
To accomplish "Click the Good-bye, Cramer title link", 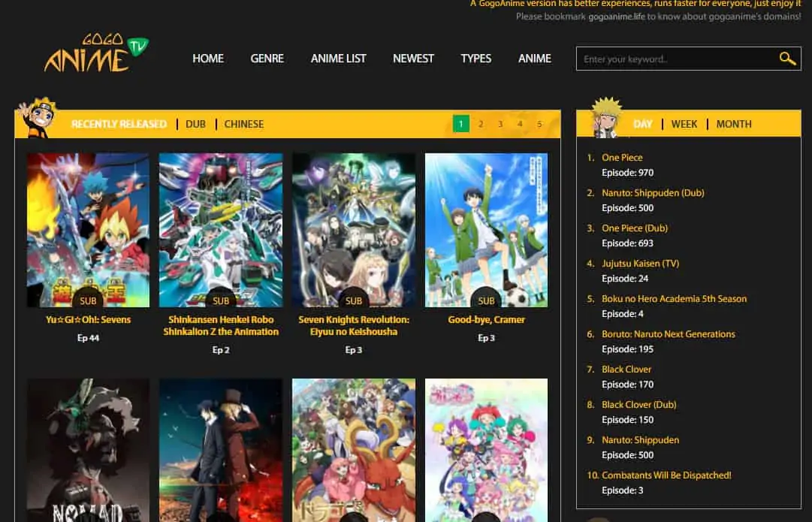I will (x=486, y=319).
